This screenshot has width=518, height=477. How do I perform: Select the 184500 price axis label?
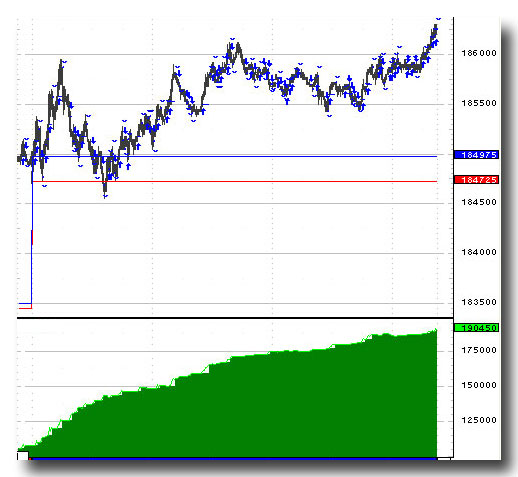[x=479, y=202]
